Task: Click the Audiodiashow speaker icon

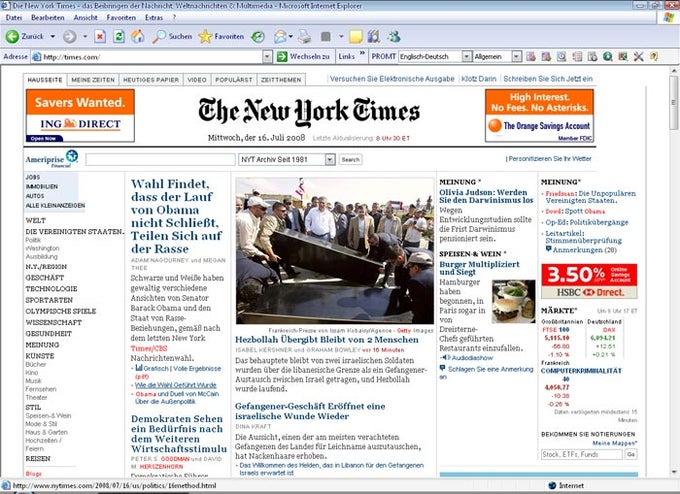Action: [x=445, y=358]
